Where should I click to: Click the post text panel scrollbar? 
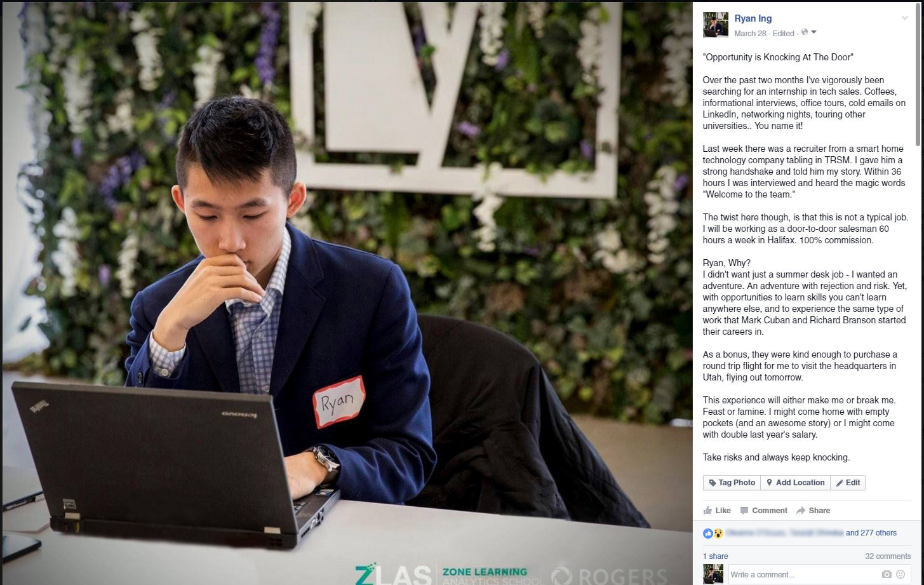click(918, 76)
